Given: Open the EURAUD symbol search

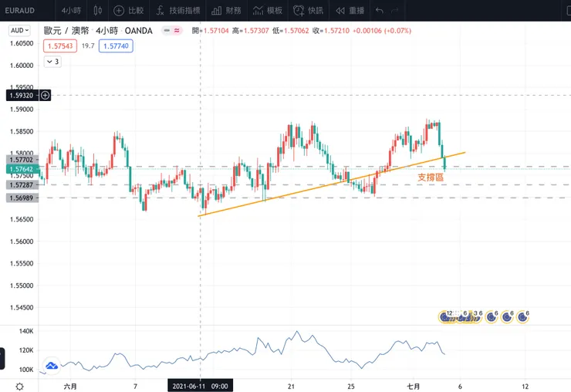Looking at the screenshot, I should [20, 11].
